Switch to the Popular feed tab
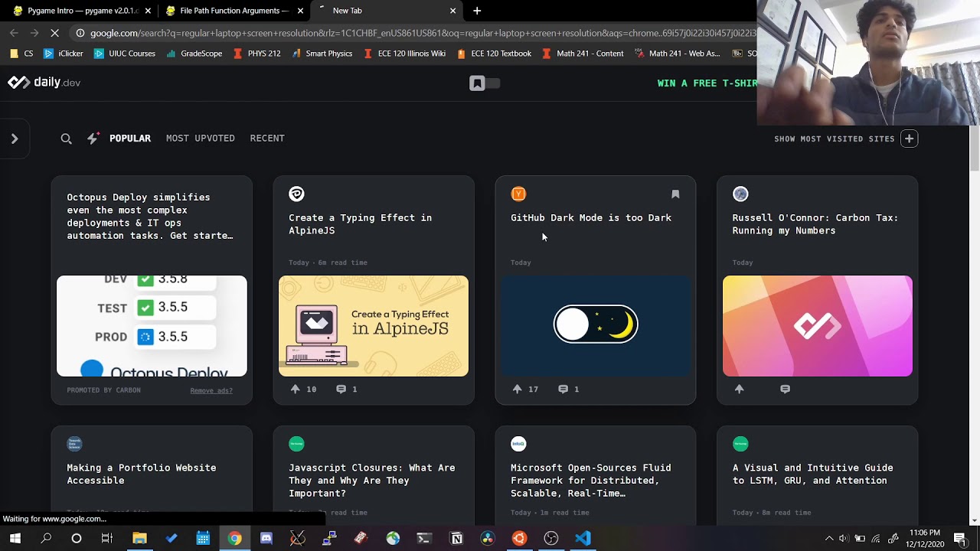 pyautogui.click(x=130, y=139)
